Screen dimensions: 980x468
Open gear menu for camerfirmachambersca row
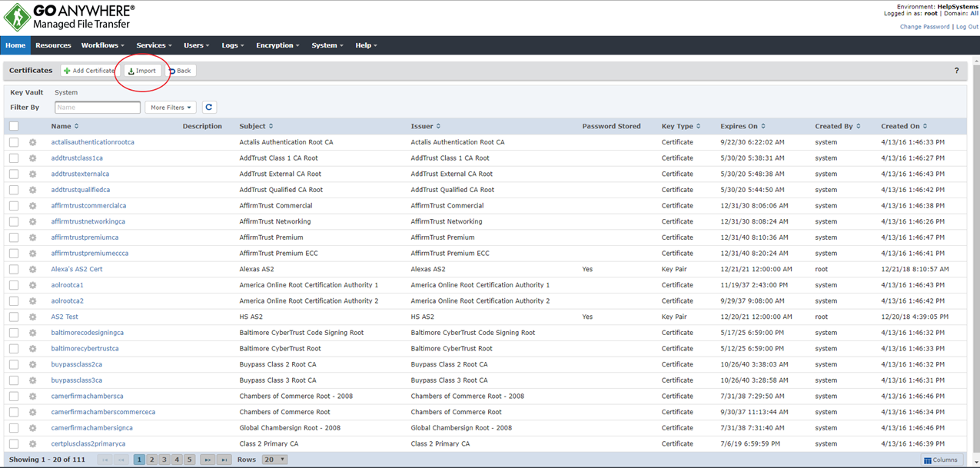tap(32, 397)
